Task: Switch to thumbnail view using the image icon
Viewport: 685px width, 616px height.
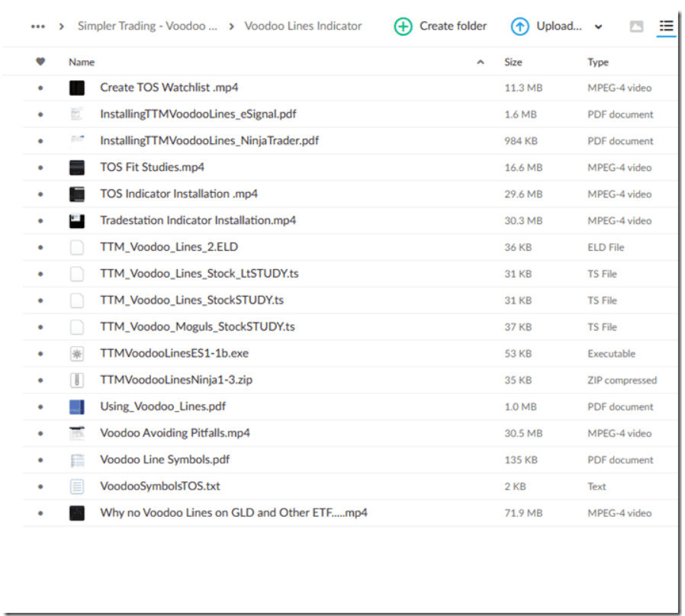Action: coord(637,25)
